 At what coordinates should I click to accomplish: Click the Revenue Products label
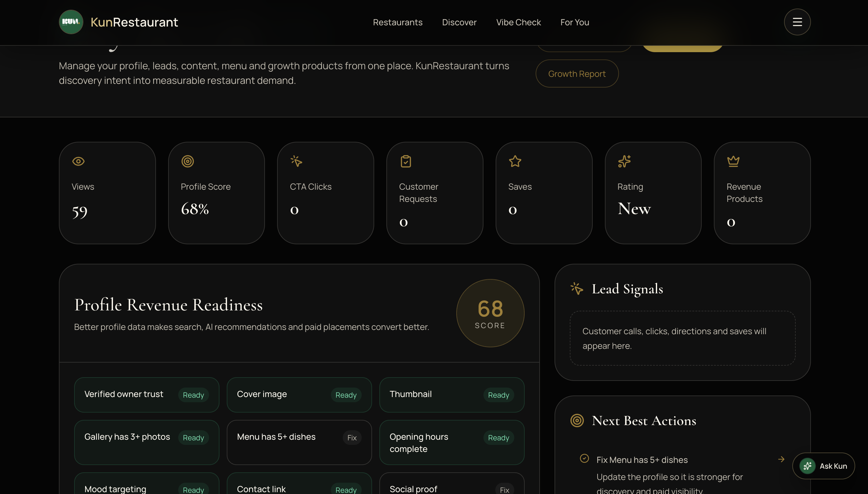[x=744, y=193]
